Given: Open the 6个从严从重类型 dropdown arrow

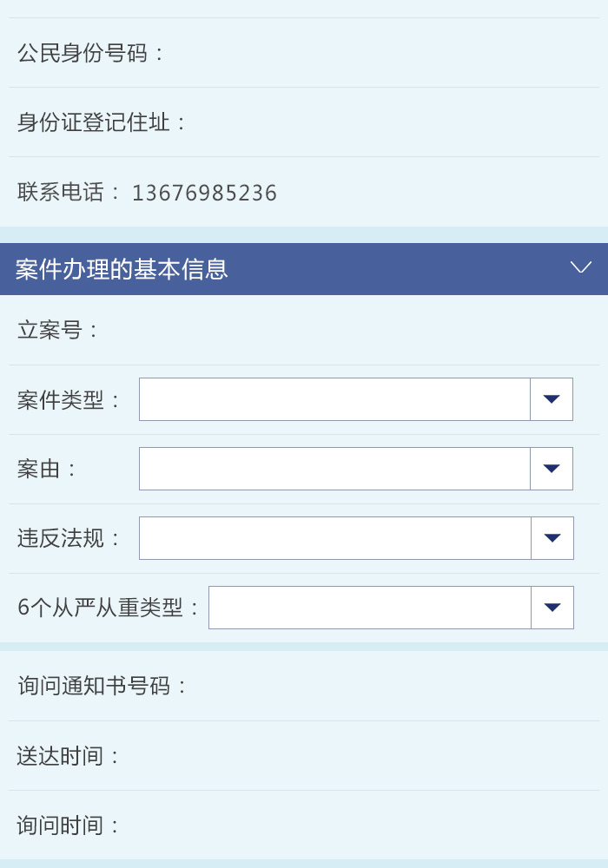Looking at the screenshot, I should (552, 608).
